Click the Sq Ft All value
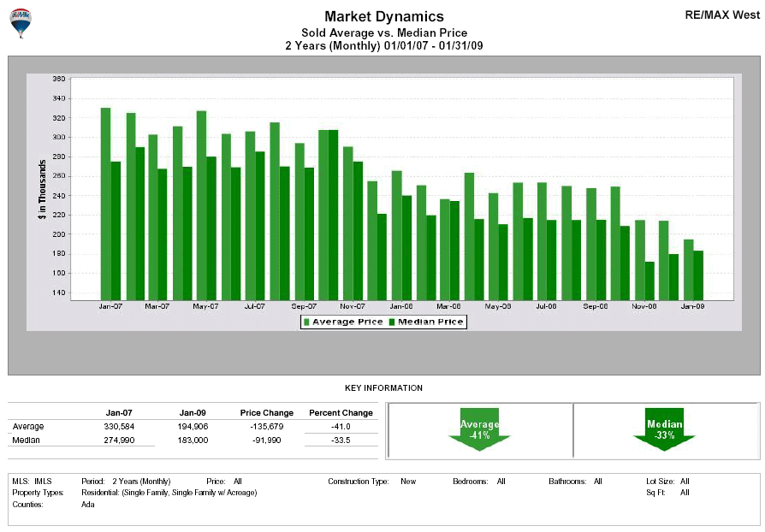Screen dimensions: 765x532 coord(685,493)
